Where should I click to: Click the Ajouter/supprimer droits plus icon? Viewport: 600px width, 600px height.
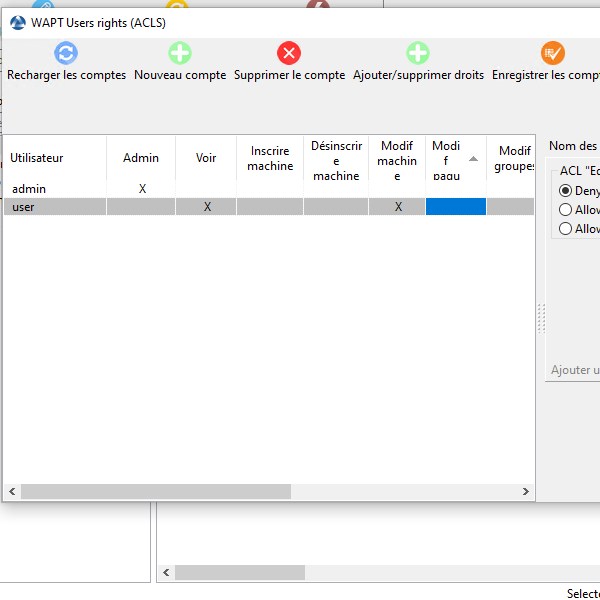click(418, 53)
